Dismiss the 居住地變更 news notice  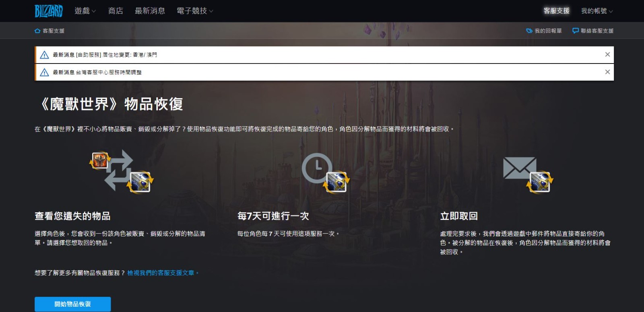607,55
